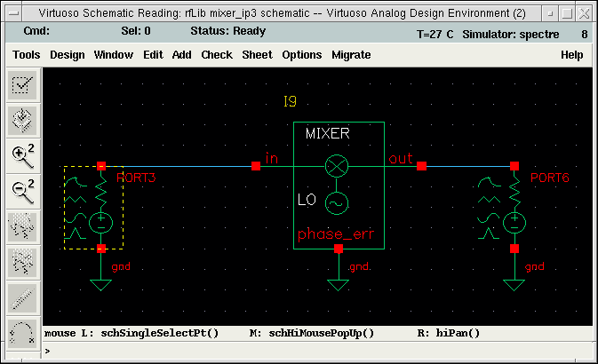Open the Migrate menu

351,55
